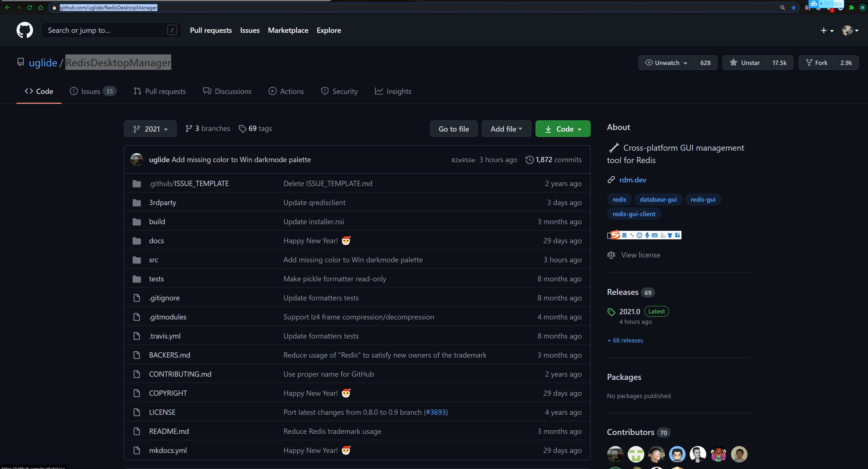Open the Insights tab
Screen dimensions: 868x469
click(x=393, y=91)
